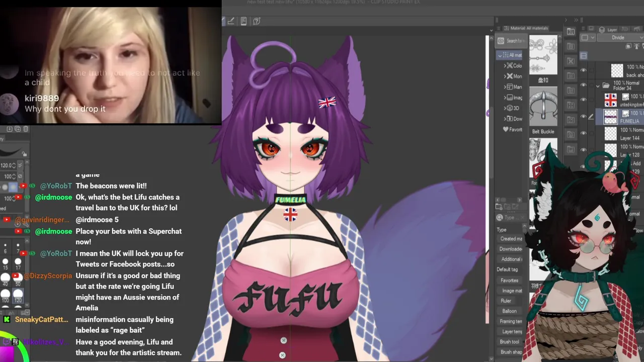Click the Color folder icon in material tree

click(510, 65)
